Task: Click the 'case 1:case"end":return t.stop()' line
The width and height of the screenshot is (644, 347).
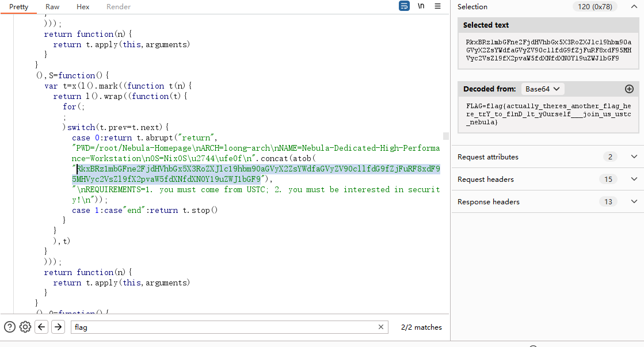Action: pos(144,210)
